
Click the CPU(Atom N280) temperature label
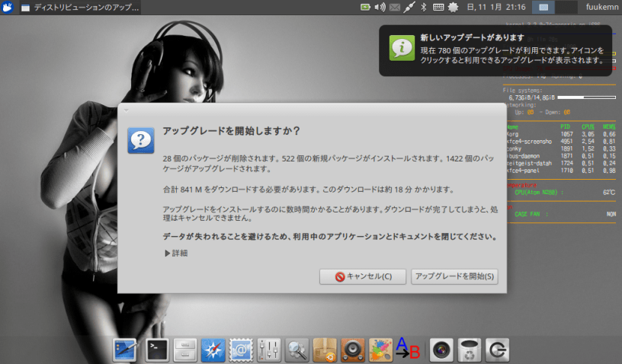coord(539,193)
